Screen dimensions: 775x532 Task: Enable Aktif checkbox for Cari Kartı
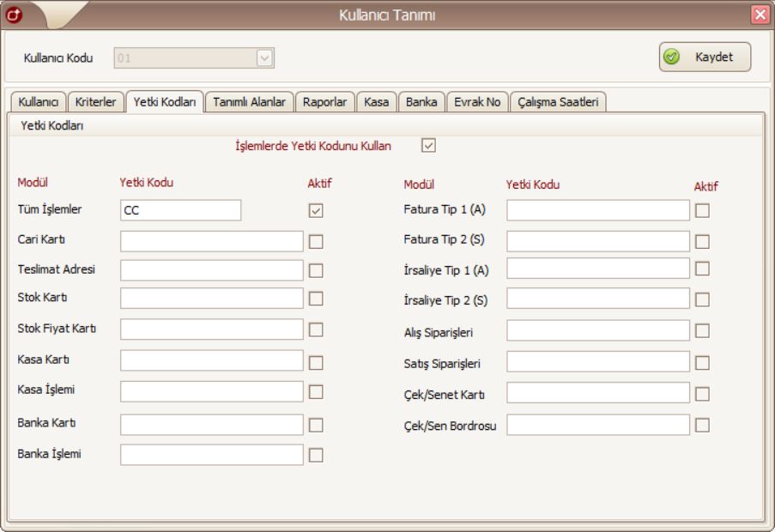click(x=316, y=241)
